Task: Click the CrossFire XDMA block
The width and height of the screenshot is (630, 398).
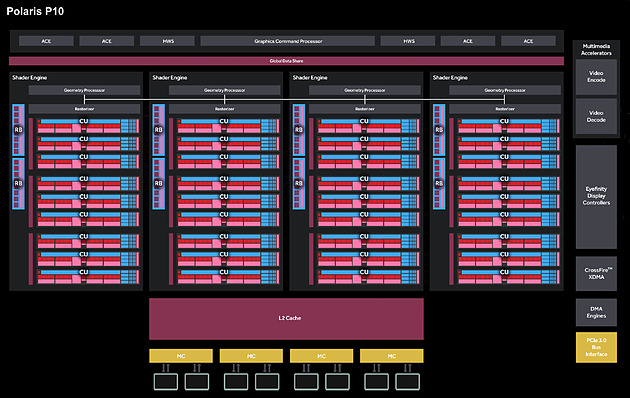Action: pos(596,273)
